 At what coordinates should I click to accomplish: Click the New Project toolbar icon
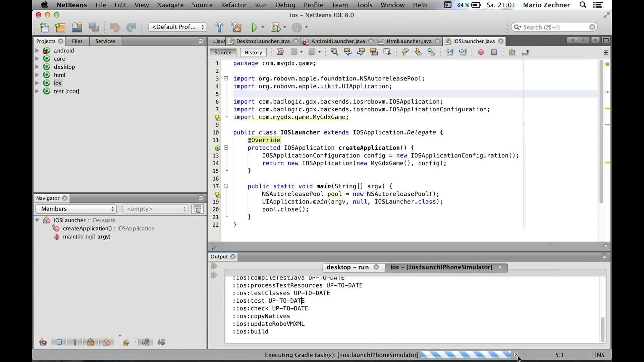click(60, 27)
